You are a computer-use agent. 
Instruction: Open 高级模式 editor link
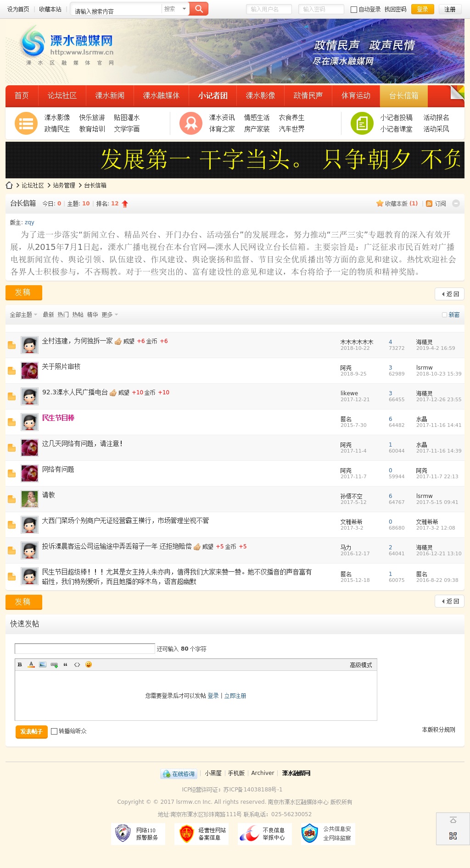pyautogui.click(x=361, y=665)
